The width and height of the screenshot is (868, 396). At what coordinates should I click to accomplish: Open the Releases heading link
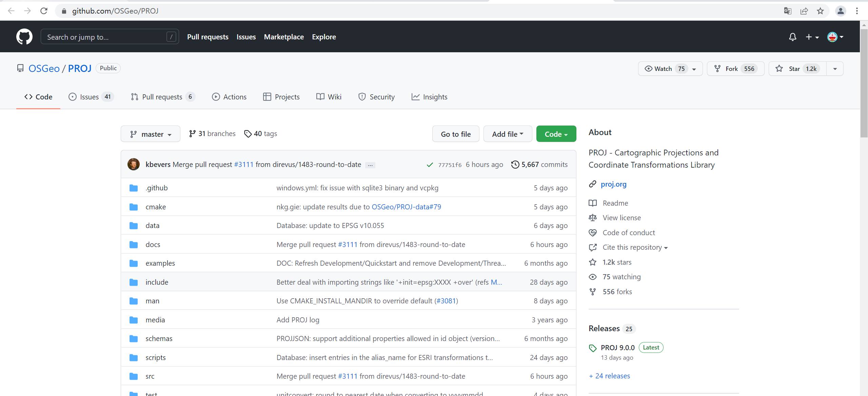[604, 328]
